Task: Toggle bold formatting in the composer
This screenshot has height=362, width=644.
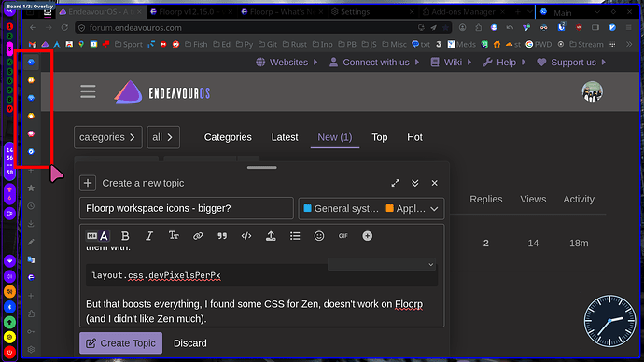Action: click(x=125, y=236)
